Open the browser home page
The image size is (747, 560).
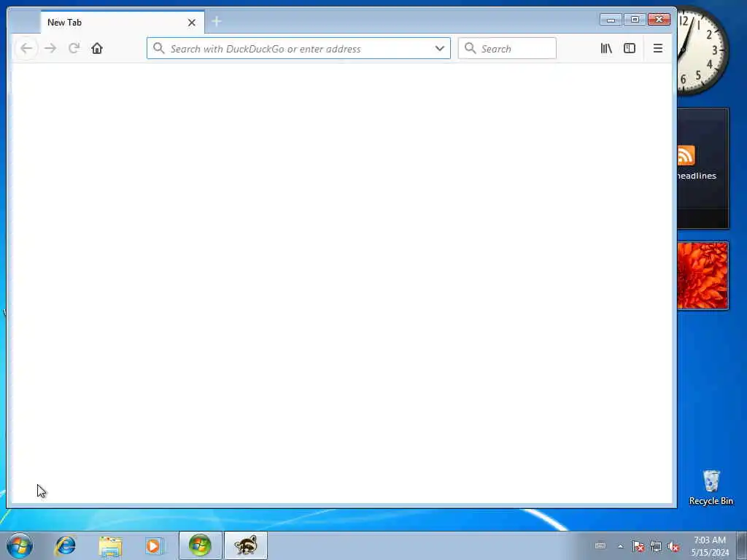pos(97,49)
